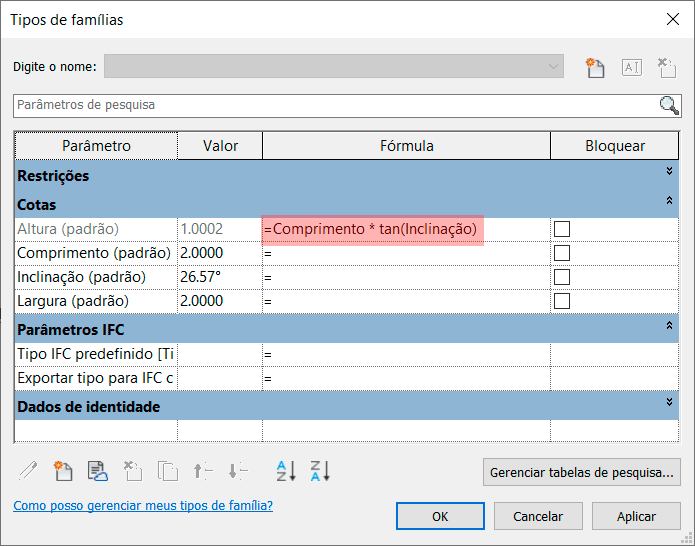Click the cloud parameter icon in bottom toolbar
Viewport: 695px width, 546px height.
tap(98, 471)
